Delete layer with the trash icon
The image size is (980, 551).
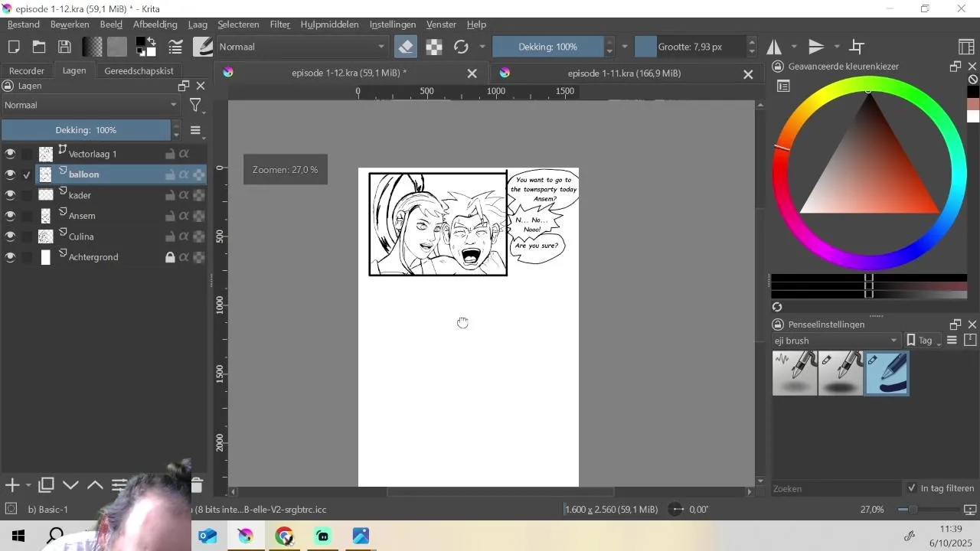click(x=197, y=485)
